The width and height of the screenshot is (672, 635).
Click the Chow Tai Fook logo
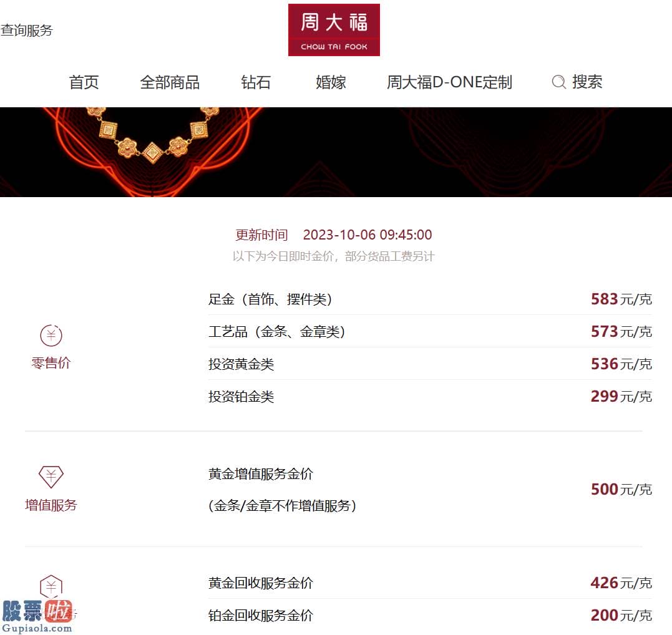(x=334, y=29)
